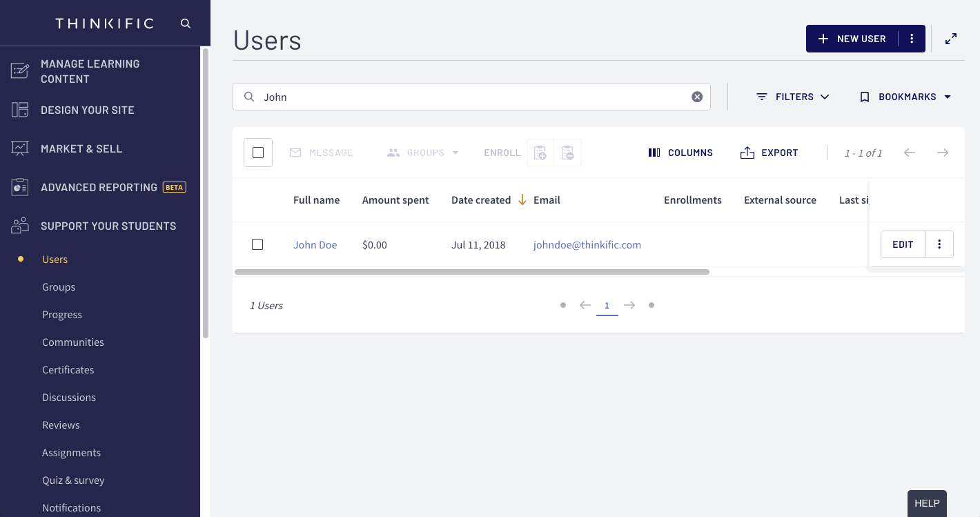980x517 pixels.
Task: Click the Date created column header
Action: click(x=481, y=200)
